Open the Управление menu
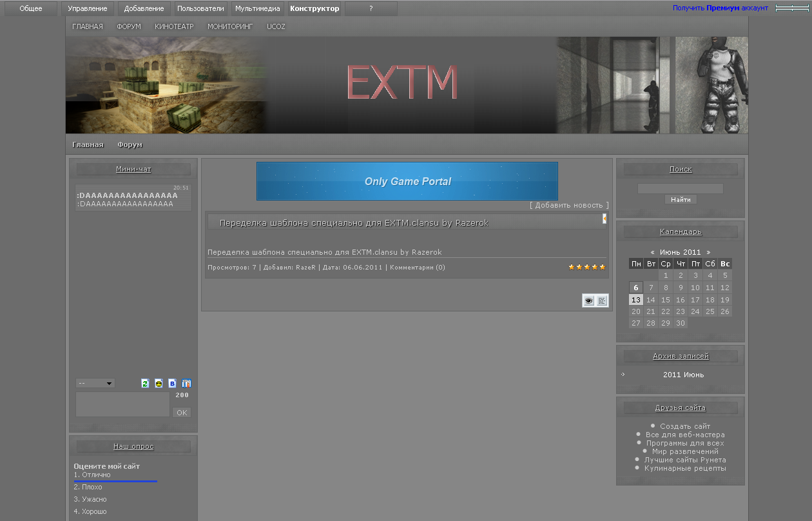Screen dimensions: 812x521 point(88,8)
